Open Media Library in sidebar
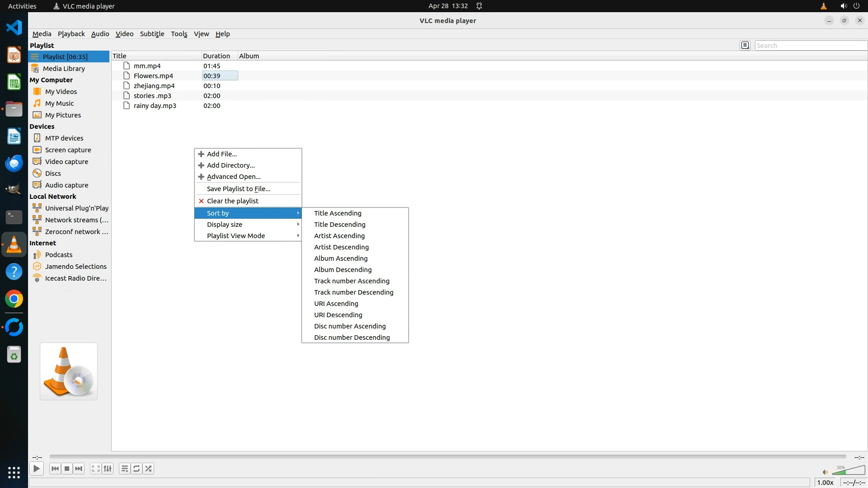Screen dimensions: 868x488 pos(64,69)
